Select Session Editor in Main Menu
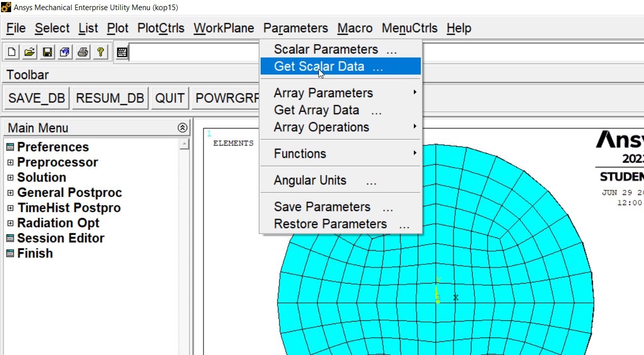The width and height of the screenshot is (644, 355). [x=61, y=239]
